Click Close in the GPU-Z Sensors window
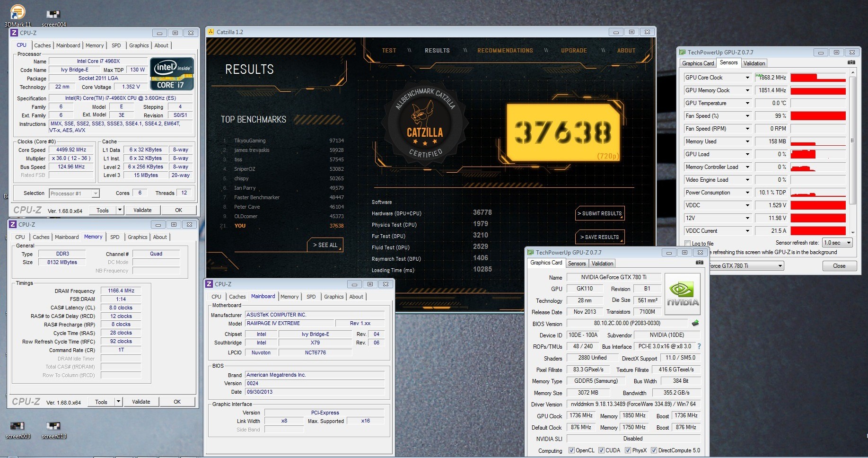Viewport: 868px width, 458px height. [839, 266]
